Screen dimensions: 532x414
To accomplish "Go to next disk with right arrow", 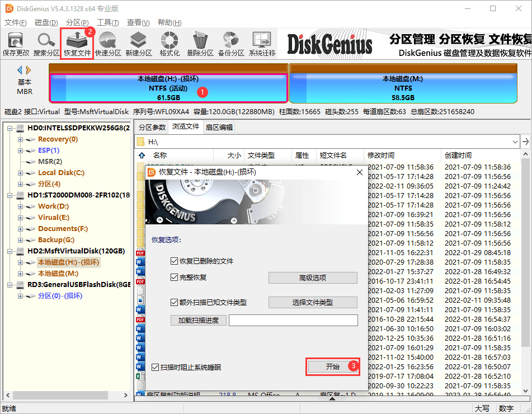I will click(29, 70).
